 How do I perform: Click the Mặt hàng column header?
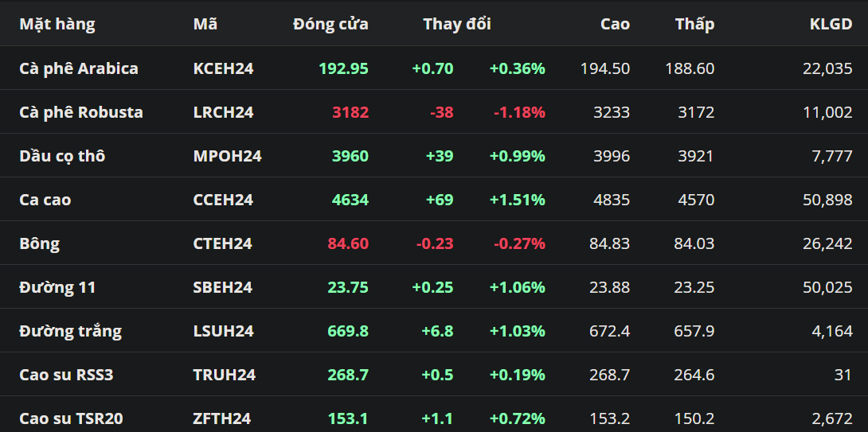(x=57, y=24)
